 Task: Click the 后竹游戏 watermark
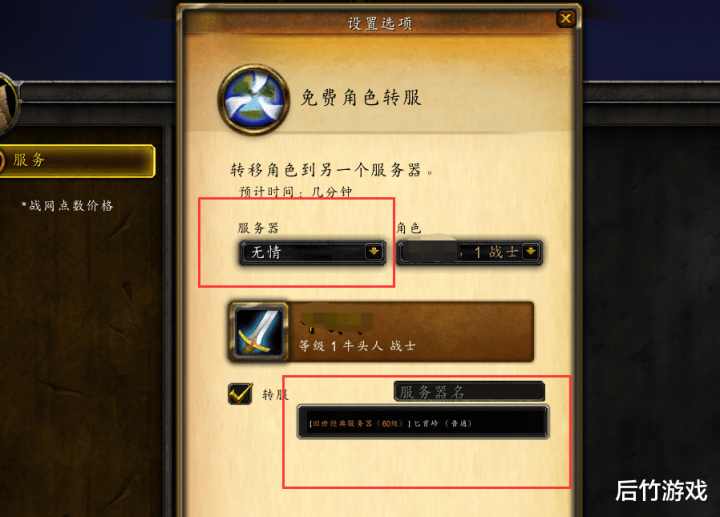click(661, 490)
